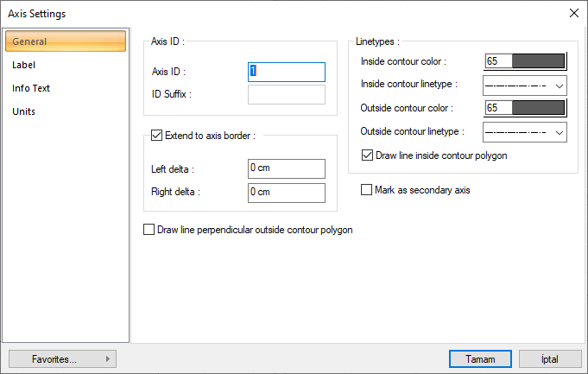This screenshot has height=374, width=588.
Task: Toggle Extend to axis border checkbox
Action: point(156,135)
